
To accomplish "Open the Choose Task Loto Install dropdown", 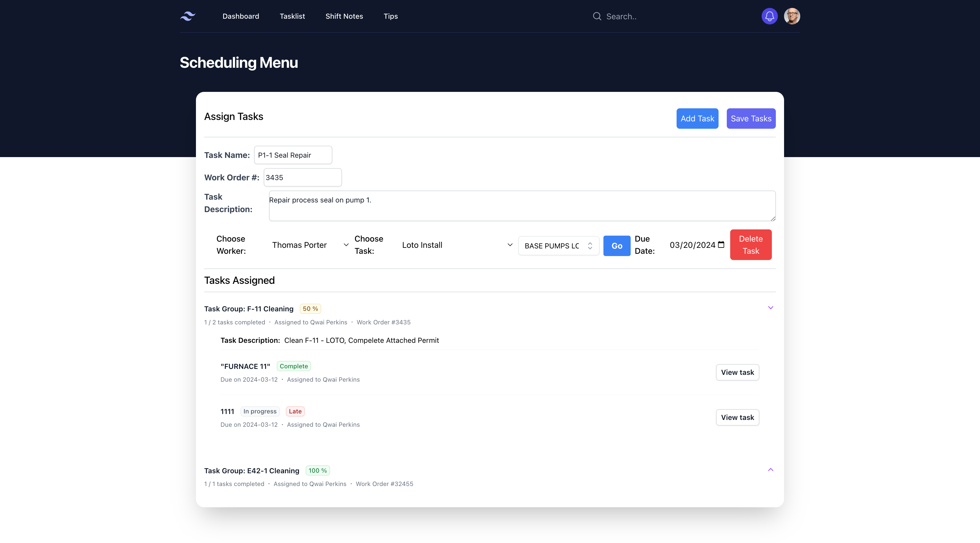I will [457, 245].
